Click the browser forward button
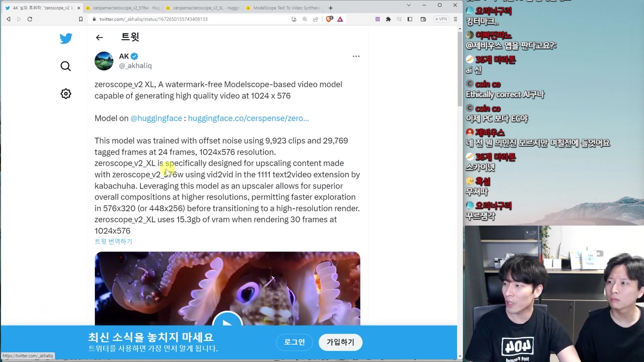This screenshot has width=644, height=362. pos(19,19)
